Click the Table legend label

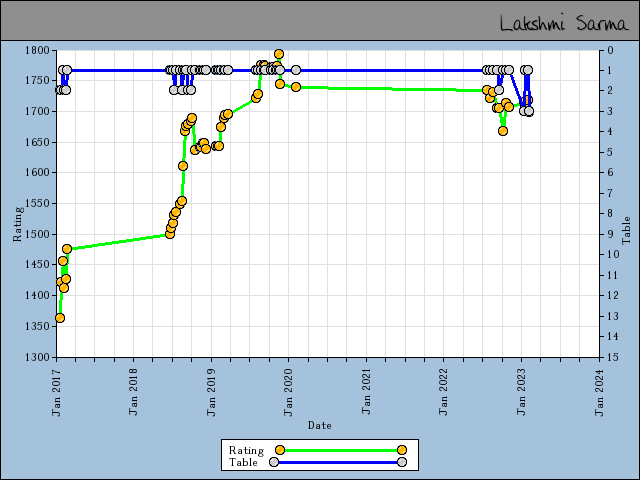tap(243, 462)
